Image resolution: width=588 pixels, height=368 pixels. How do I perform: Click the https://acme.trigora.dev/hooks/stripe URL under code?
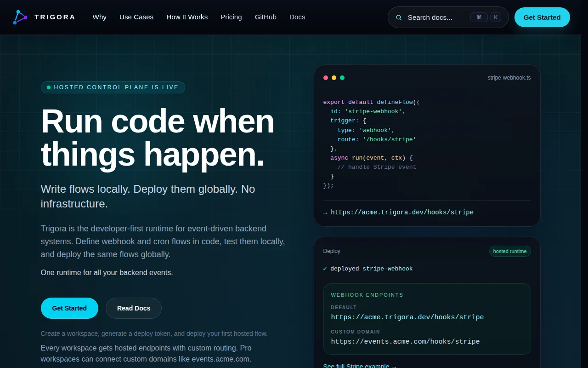tap(402, 212)
